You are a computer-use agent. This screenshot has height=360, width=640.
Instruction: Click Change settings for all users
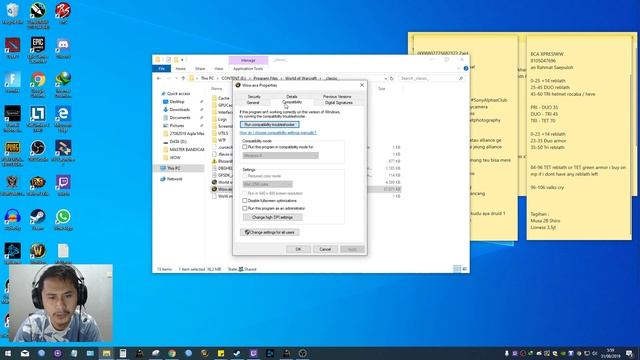269,232
